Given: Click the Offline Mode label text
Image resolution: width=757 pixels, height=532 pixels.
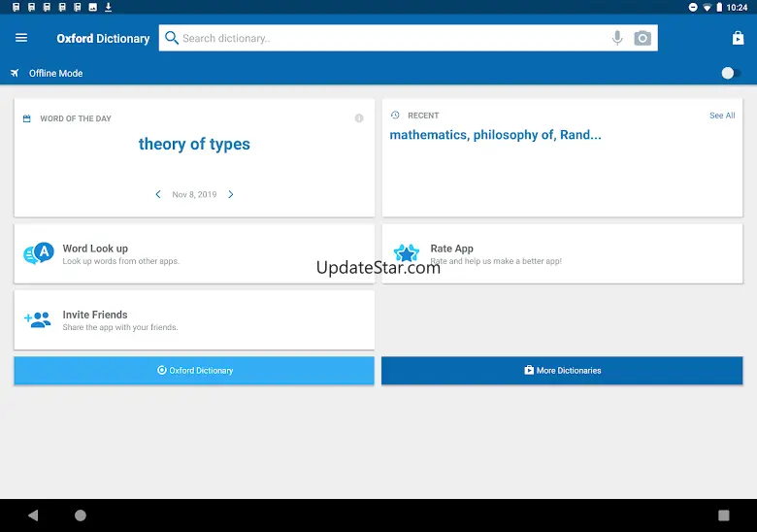Looking at the screenshot, I should [55, 74].
